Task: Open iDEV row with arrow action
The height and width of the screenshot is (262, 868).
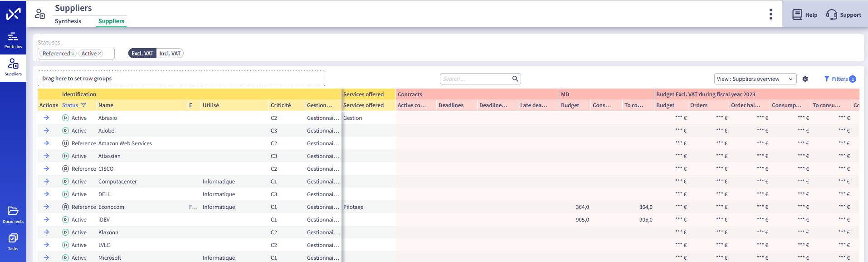Action: click(x=46, y=219)
